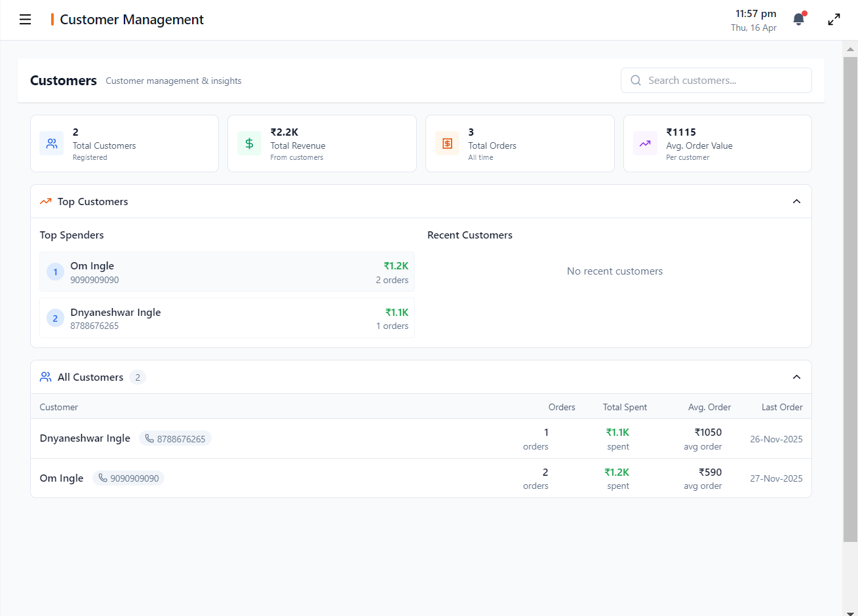Click phone icon beside 8788676265 in table
This screenshot has width=858, height=616.
(x=149, y=438)
